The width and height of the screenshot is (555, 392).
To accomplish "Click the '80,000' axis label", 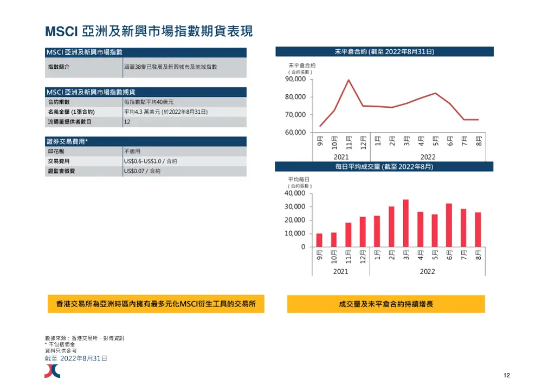I will [295, 97].
